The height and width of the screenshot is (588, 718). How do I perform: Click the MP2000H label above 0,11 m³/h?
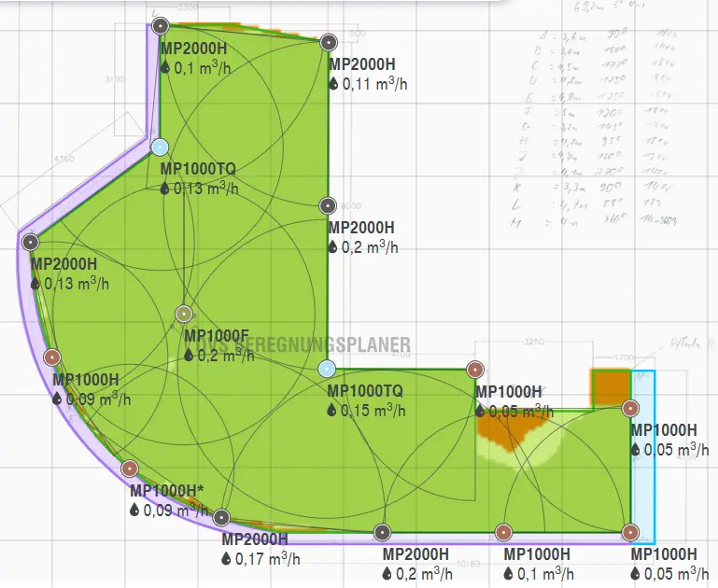362,64
